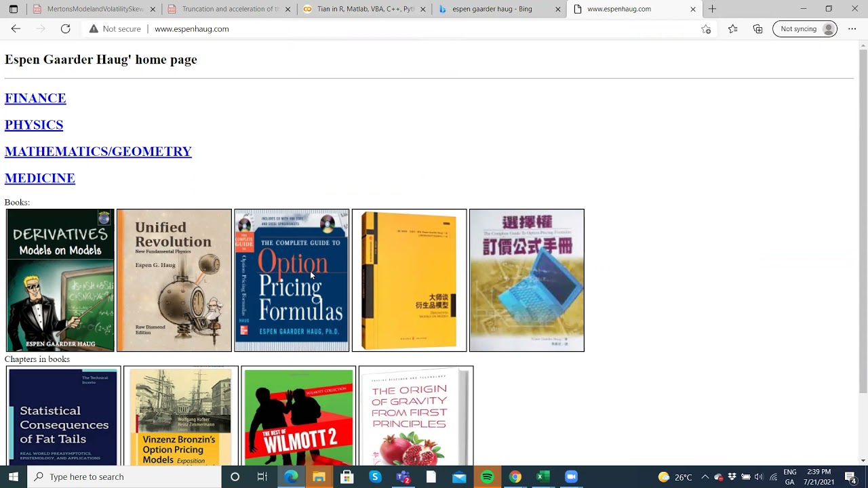Add page to favorites star icon

click(706, 29)
